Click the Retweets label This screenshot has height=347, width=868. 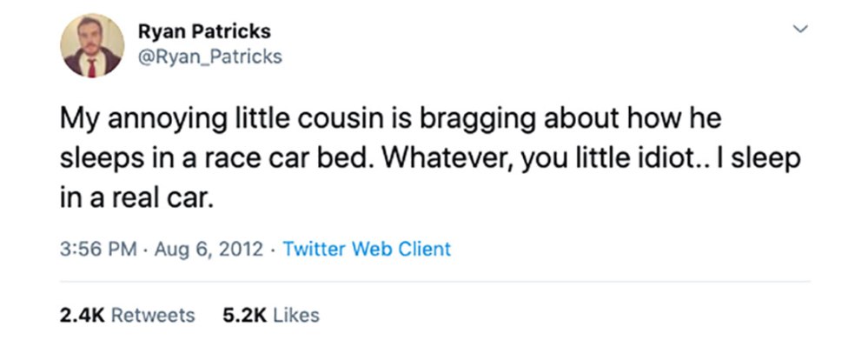click(x=153, y=316)
